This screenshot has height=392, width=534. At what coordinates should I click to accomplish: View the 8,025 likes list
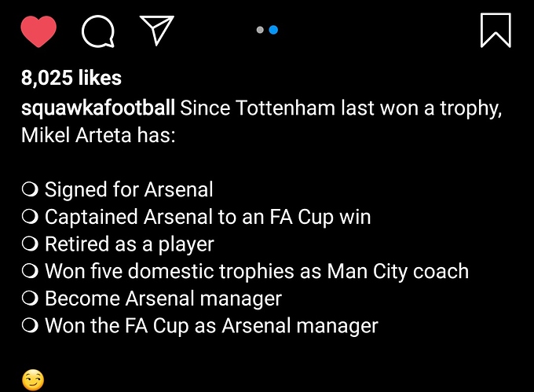click(x=71, y=78)
